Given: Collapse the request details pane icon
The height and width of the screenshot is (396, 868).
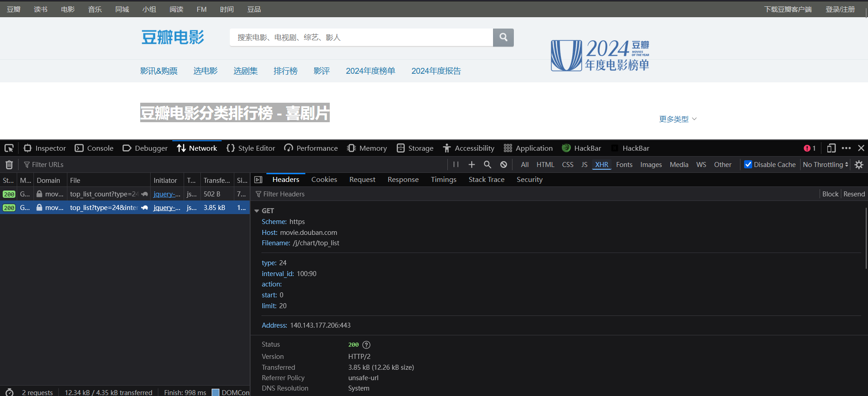Looking at the screenshot, I should pos(258,180).
